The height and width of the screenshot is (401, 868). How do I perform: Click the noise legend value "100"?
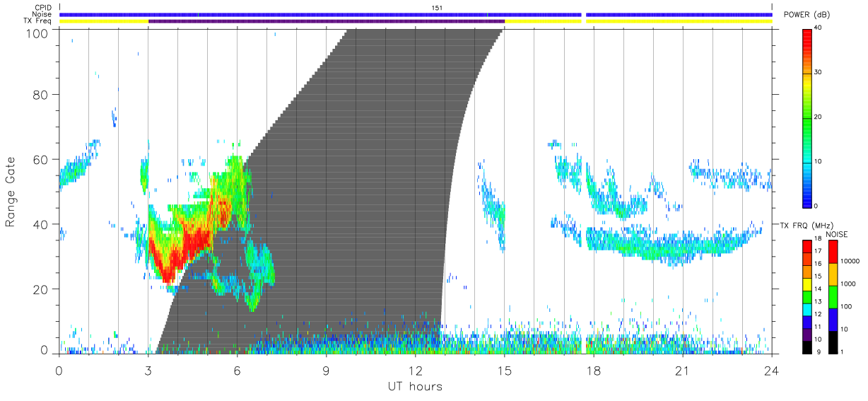pos(845,306)
